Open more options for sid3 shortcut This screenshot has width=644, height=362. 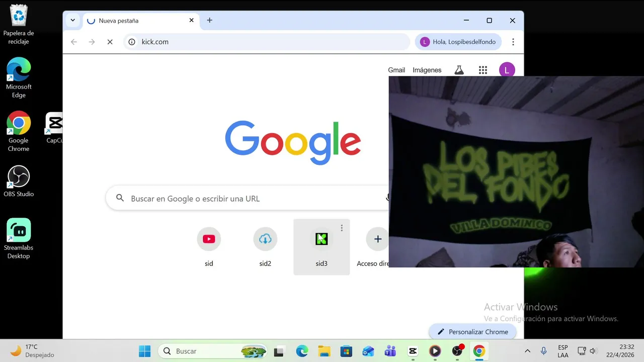[x=342, y=228]
